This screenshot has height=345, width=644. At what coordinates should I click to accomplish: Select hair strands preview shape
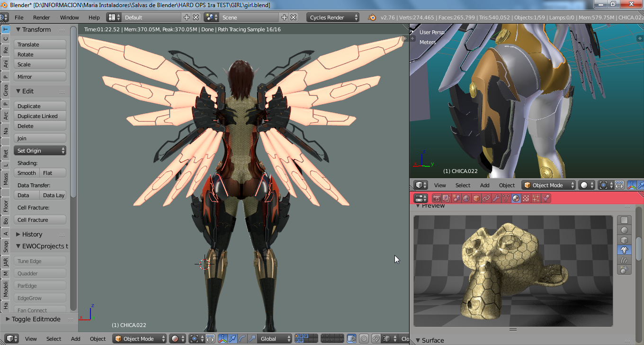(x=625, y=260)
